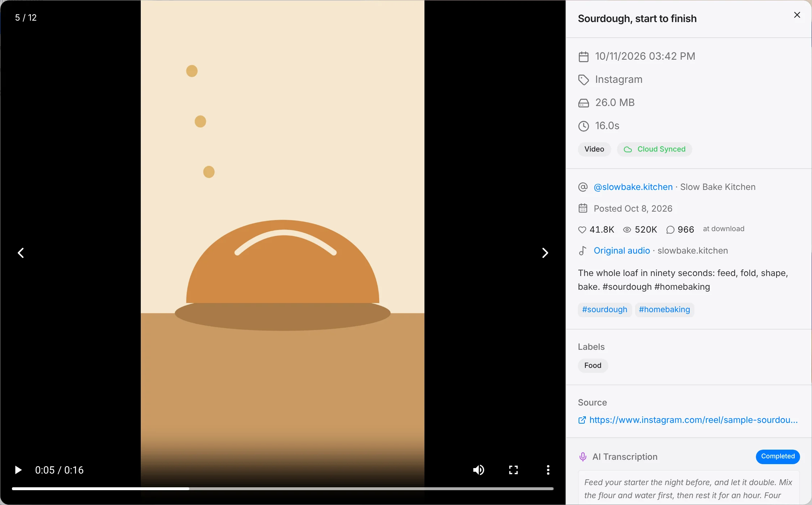This screenshot has height=505, width=812.
Task: Click the calendar icon next to download date
Action: 583,57
